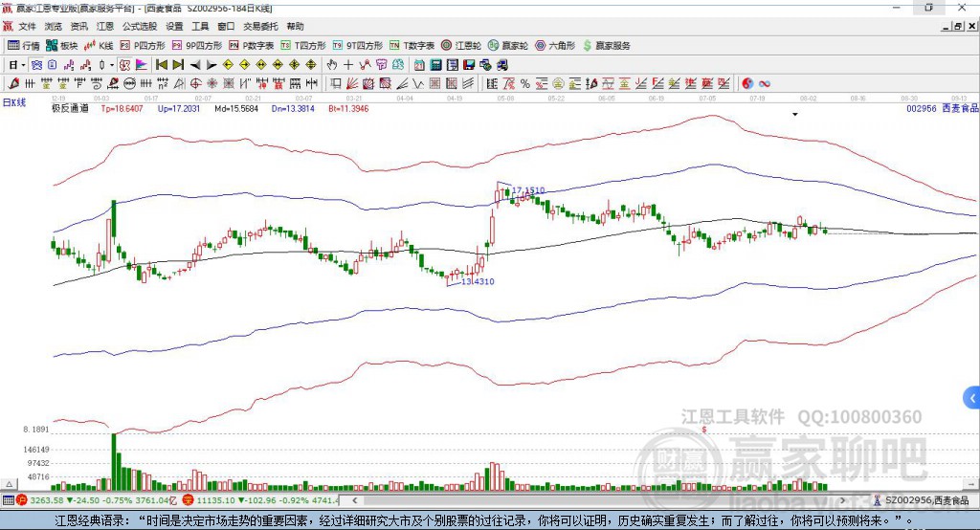Open the 江恩 menu
980x530 pixels.
(105, 26)
